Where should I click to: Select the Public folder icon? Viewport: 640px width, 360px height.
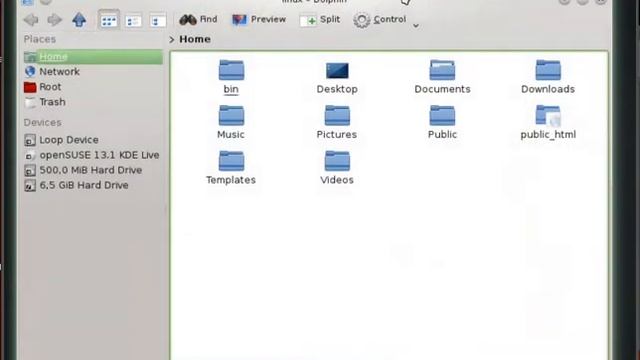442,116
